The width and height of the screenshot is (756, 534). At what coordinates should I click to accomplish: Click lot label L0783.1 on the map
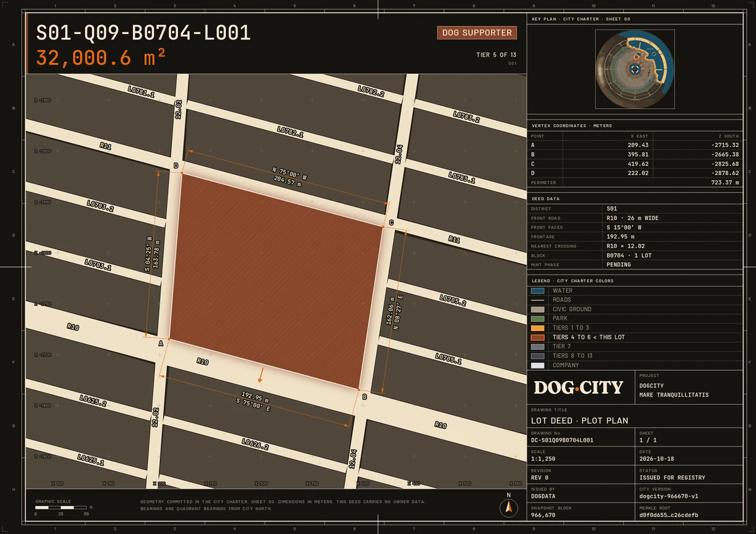pyautogui.click(x=462, y=178)
